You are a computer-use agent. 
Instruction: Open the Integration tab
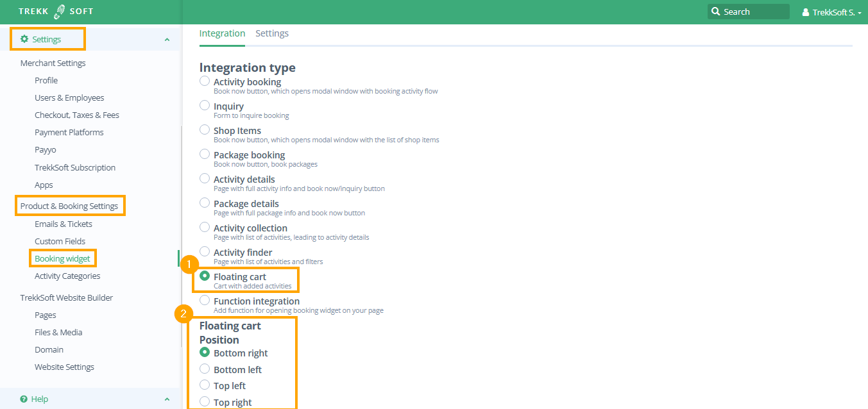(222, 33)
